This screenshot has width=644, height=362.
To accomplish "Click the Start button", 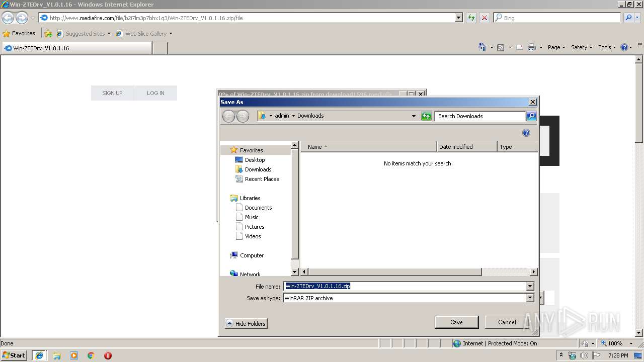I will [x=14, y=355].
